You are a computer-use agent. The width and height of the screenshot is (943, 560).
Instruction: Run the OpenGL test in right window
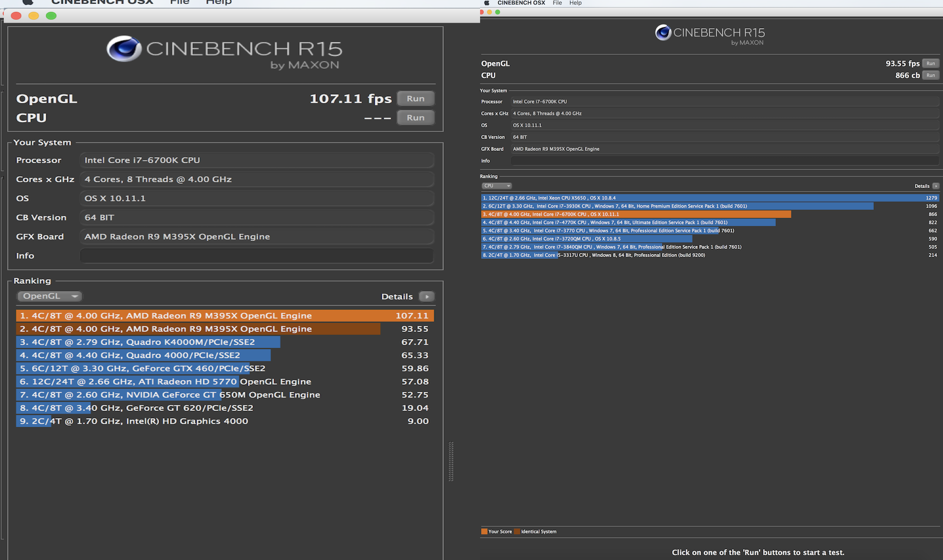click(x=931, y=63)
